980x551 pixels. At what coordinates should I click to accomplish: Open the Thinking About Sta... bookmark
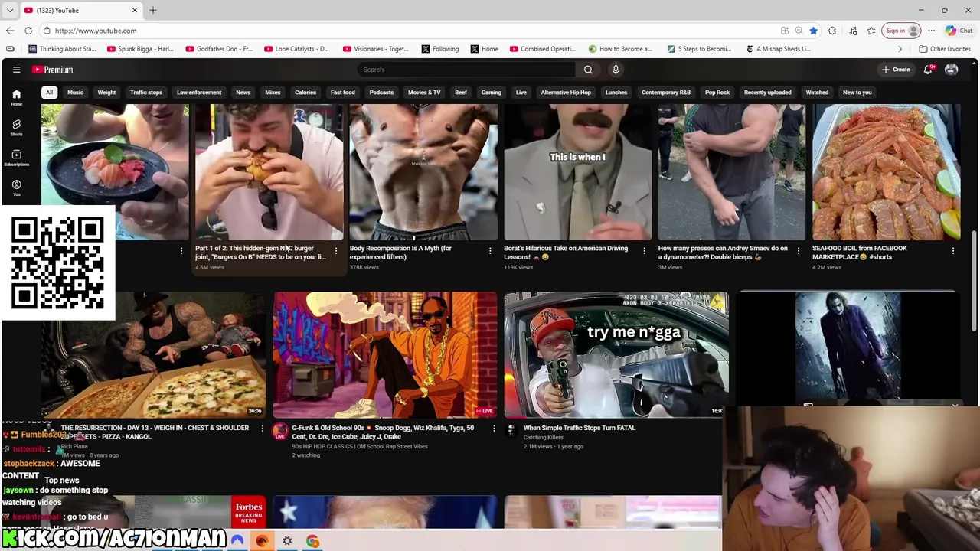62,49
